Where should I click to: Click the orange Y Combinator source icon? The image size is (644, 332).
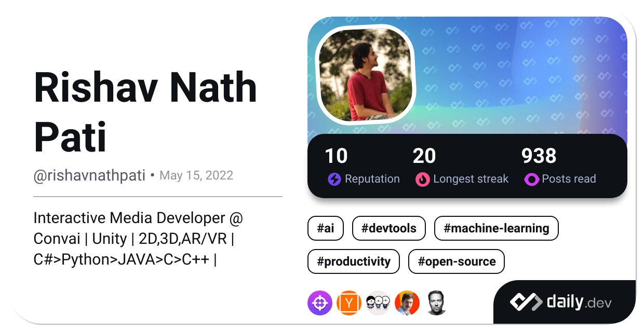pos(349,303)
